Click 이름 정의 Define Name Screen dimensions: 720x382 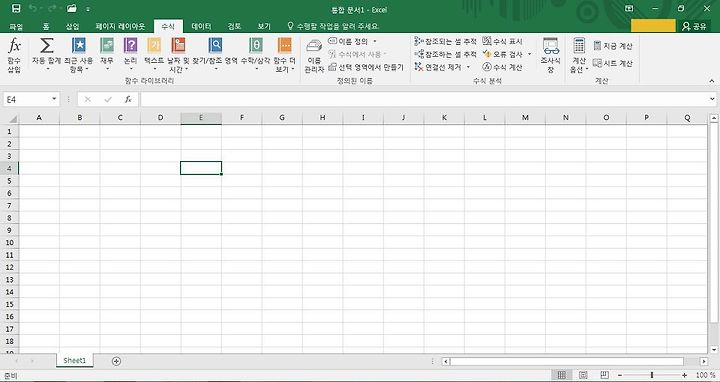(348, 41)
